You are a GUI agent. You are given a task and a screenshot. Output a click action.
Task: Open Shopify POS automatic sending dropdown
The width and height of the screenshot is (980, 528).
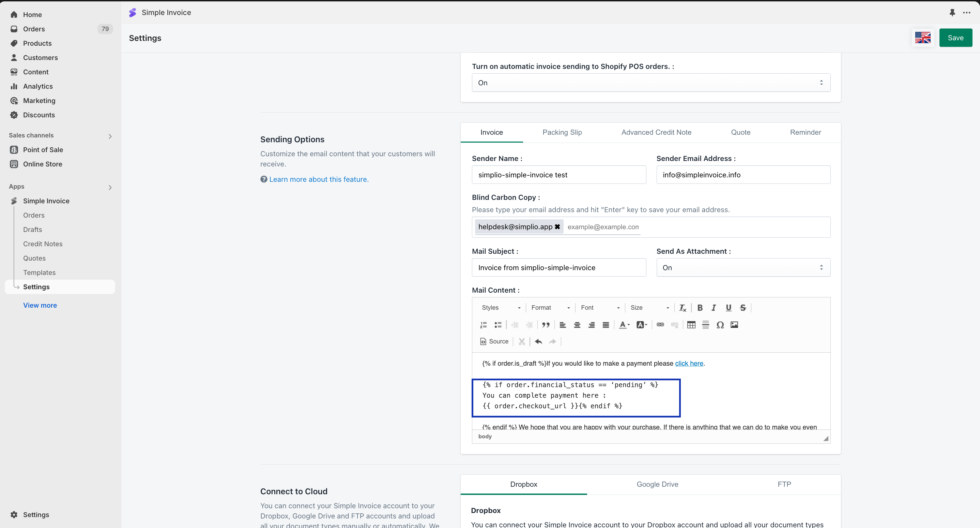coord(650,83)
